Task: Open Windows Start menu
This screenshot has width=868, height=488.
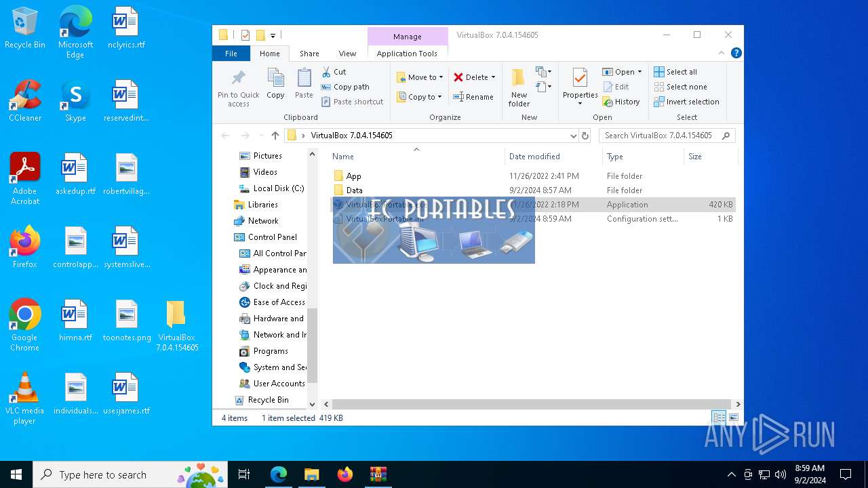Action: click(x=16, y=474)
